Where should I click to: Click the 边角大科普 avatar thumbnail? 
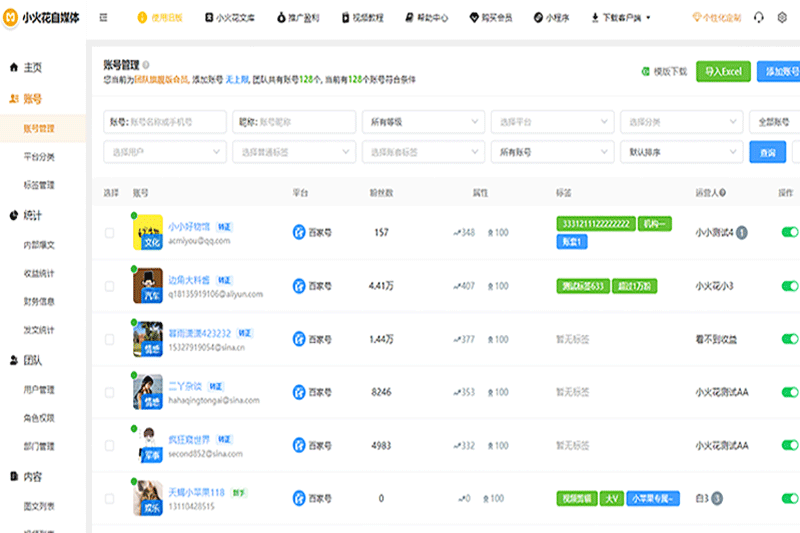pyautogui.click(x=148, y=286)
